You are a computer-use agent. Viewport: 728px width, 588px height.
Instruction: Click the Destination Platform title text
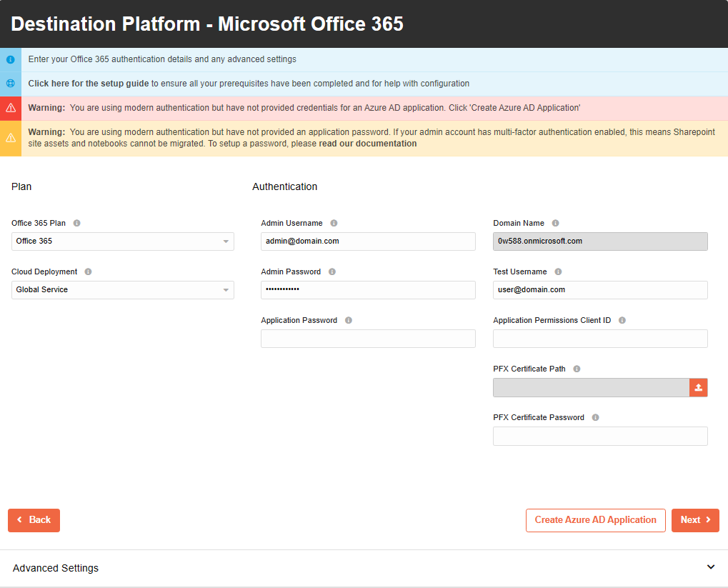coord(207,24)
